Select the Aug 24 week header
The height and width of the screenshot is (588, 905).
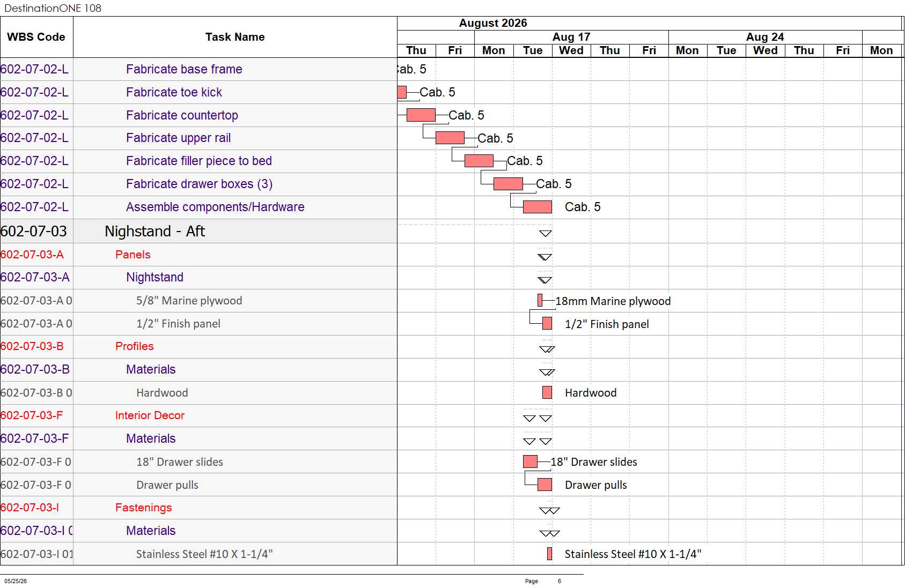click(765, 37)
